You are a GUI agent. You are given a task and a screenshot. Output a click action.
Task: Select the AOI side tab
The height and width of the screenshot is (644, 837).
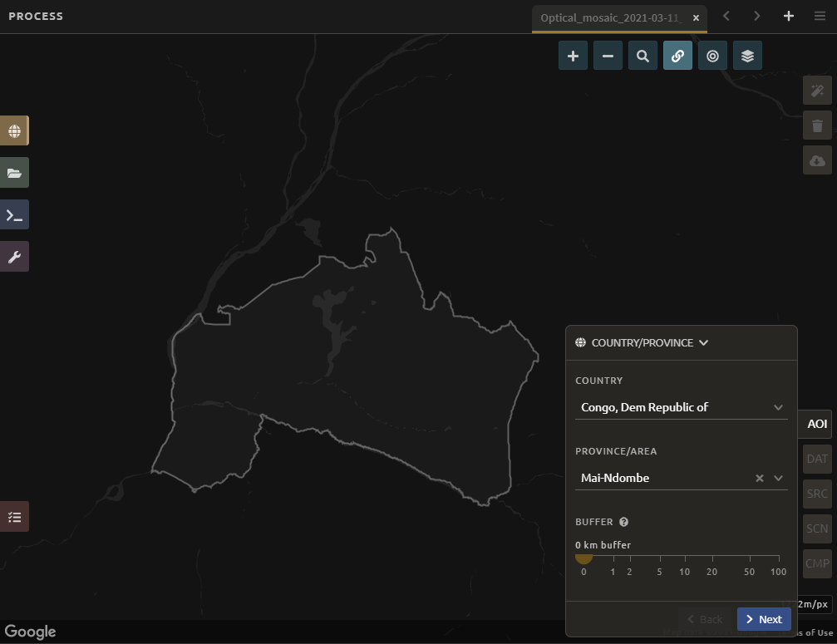(817, 424)
